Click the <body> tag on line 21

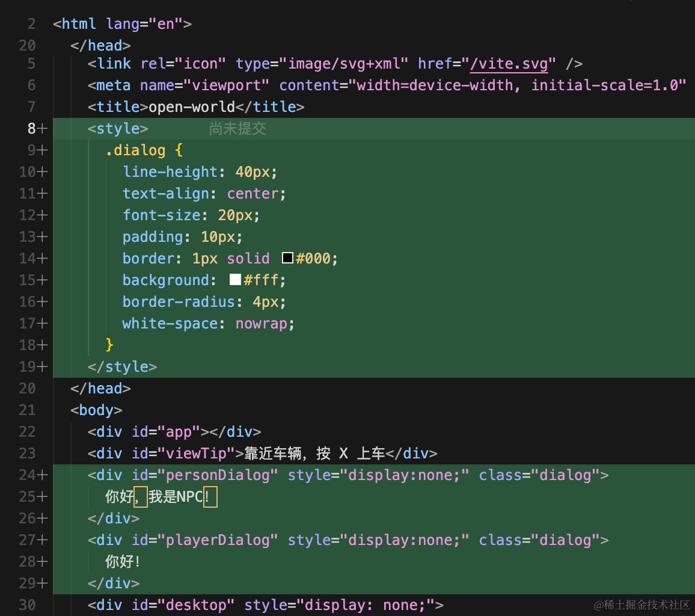(x=96, y=410)
